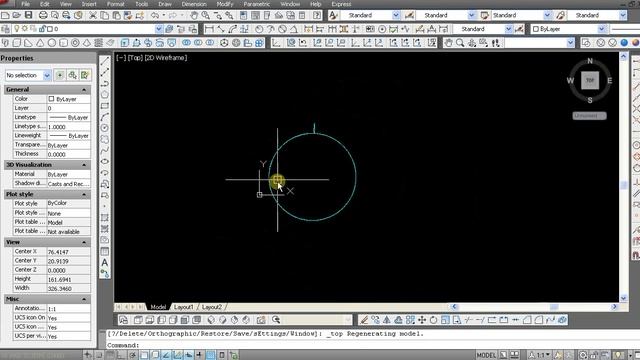Switch to the Layout1 tab
This screenshot has width=640, height=360.
pos(183,307)
